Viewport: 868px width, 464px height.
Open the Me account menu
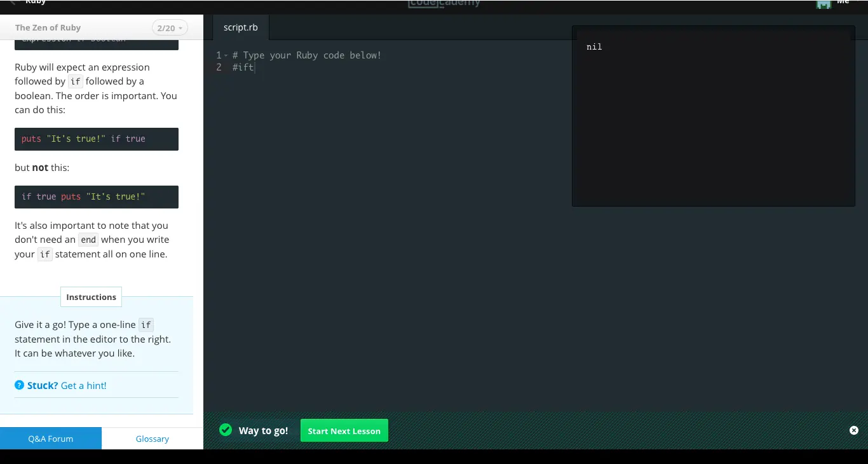click(x=843, y=3)
